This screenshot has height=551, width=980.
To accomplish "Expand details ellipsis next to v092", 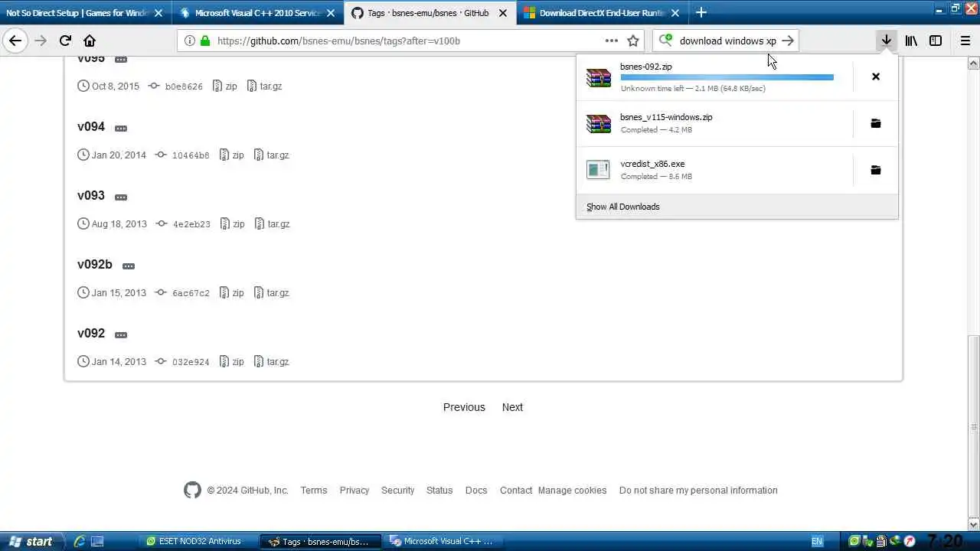I will [x=121, y=334].
